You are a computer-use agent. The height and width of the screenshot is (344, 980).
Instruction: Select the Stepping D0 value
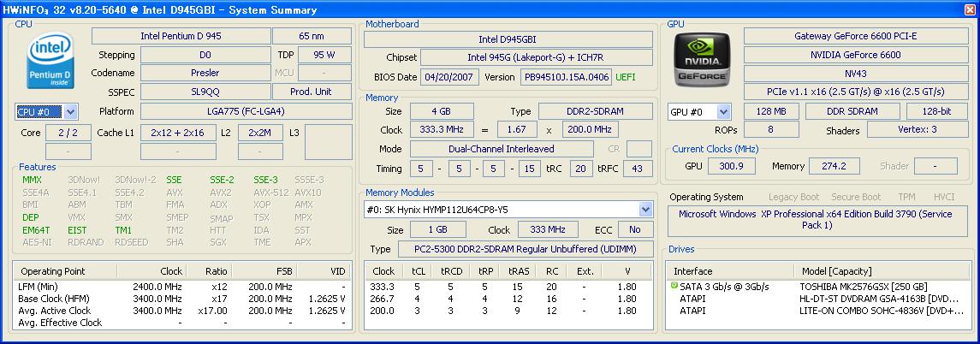coord(205,55)
